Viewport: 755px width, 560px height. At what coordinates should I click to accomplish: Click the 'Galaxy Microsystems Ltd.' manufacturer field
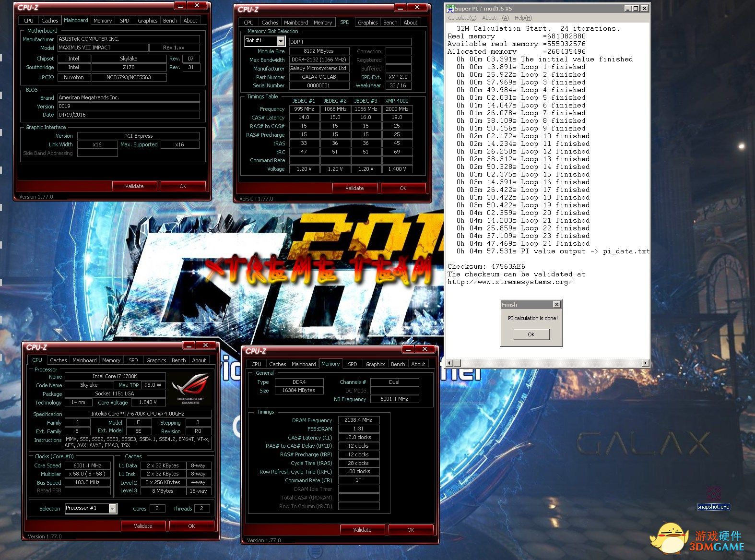point(319,68)
